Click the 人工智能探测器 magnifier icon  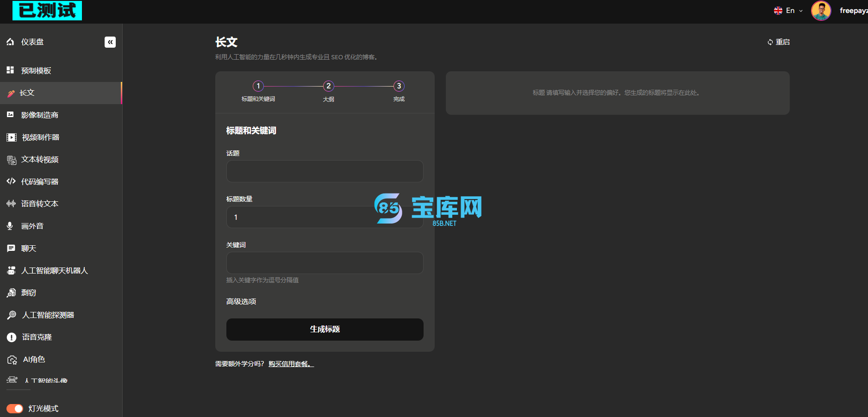(12, 315)
